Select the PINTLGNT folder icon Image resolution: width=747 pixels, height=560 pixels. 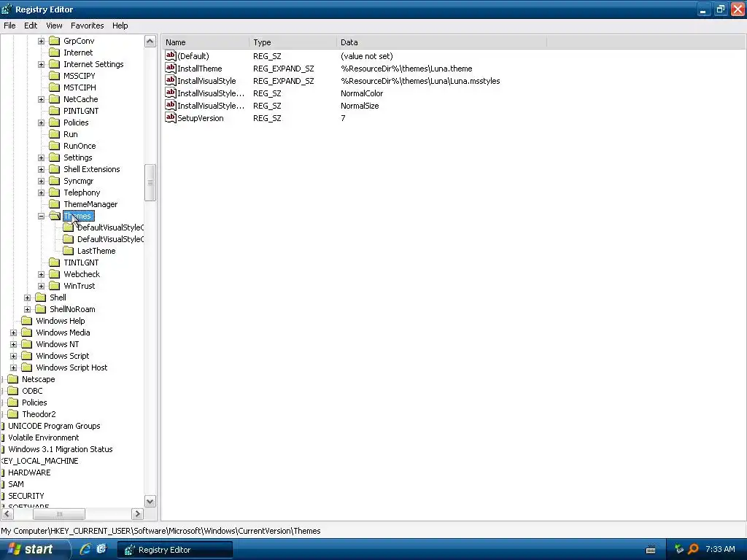coord(55,111)
